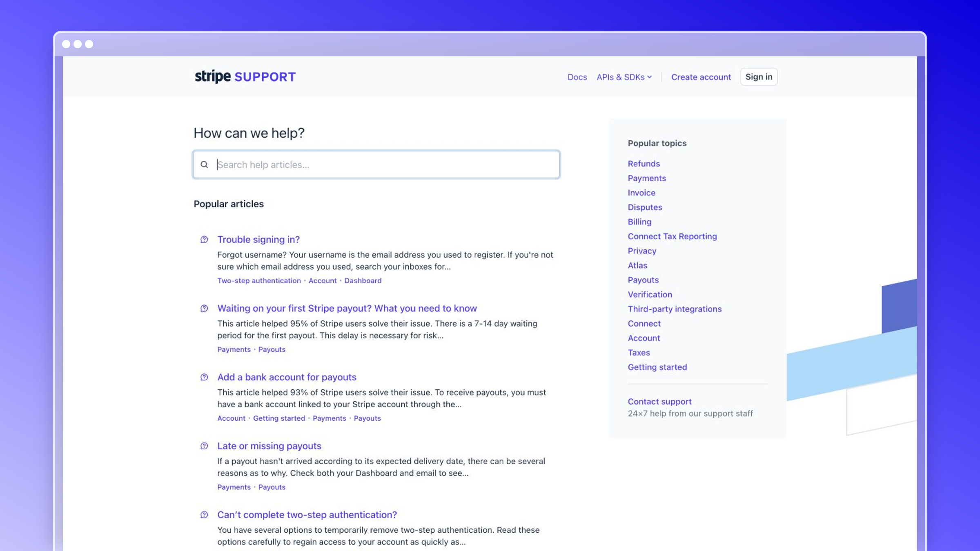Click the article icon beside Trouble signing in
Image resolution: width=980 pixels, height=551 pixels.
pyautogui.click(x=204, y=240)
